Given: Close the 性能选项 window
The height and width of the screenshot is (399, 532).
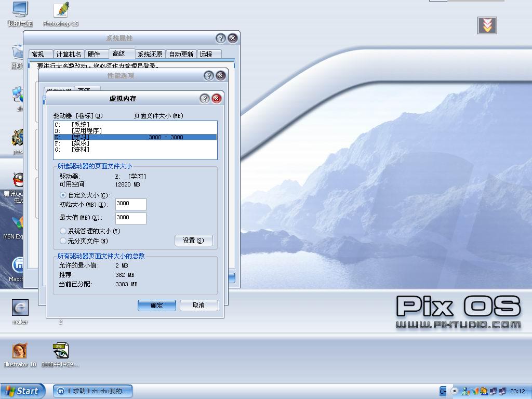Looking at the screenshot, I should (220, 76).
